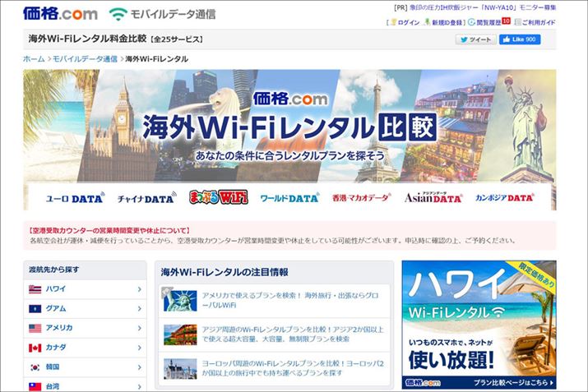Click the South Korea flag icon

click(35, 367)
